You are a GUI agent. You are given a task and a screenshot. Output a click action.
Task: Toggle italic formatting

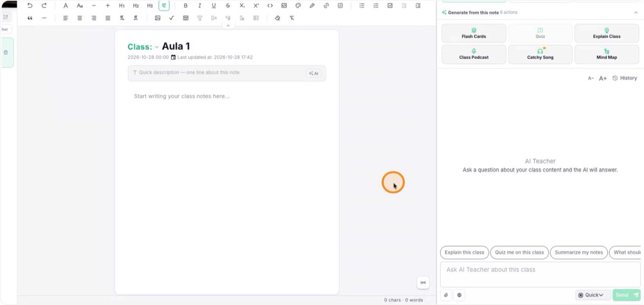200,5
